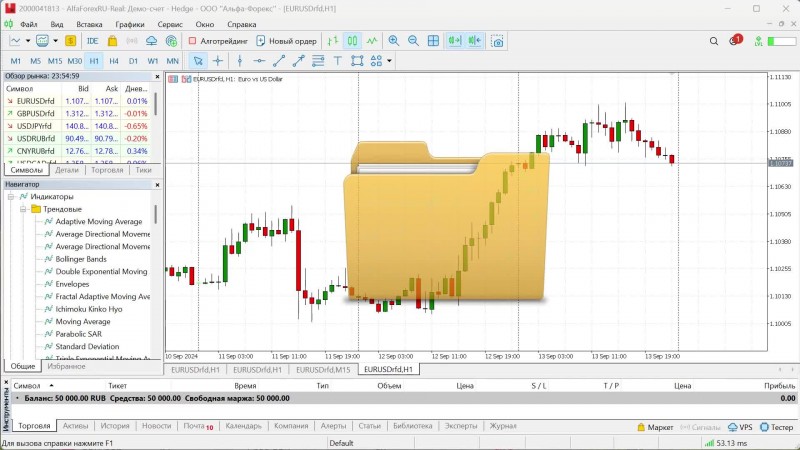Switch to the EURUSDrfd,M15 chart tab

tap(323, 369)
